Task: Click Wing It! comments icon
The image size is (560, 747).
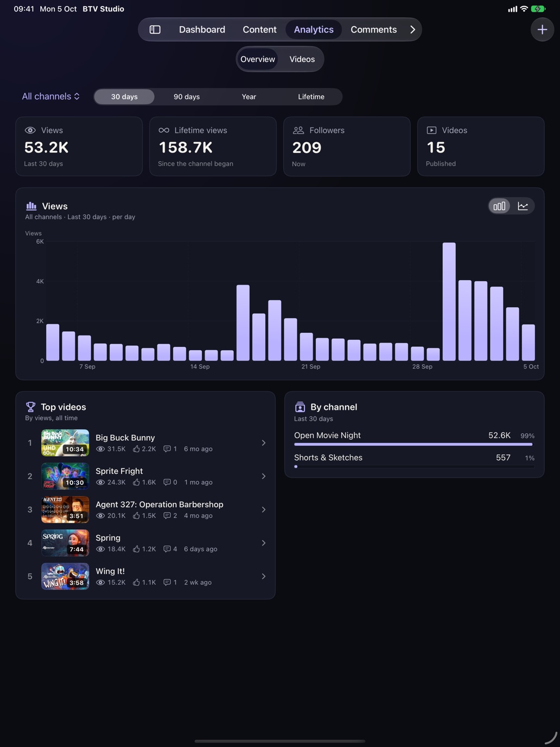Action: (167, 583)
